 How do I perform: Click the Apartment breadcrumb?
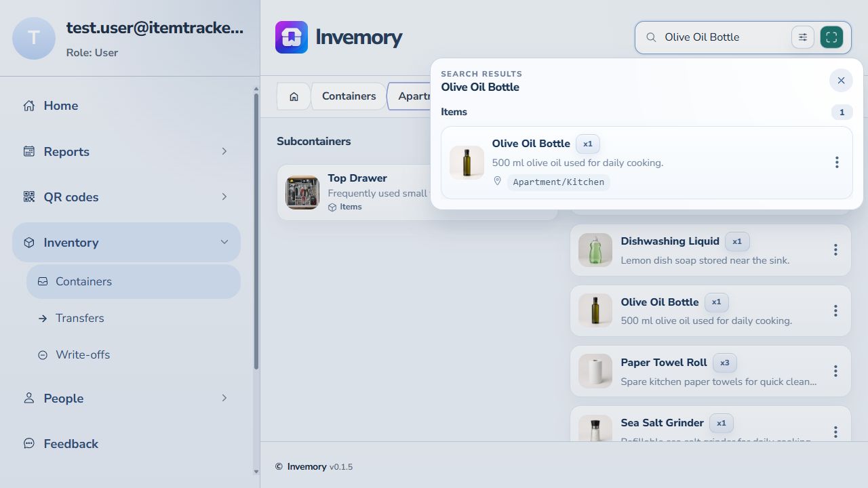[x=409, y=96]
